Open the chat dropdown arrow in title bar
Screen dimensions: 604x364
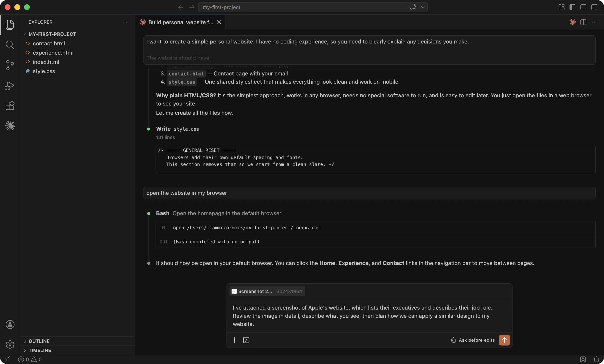(x=423, y=7)
